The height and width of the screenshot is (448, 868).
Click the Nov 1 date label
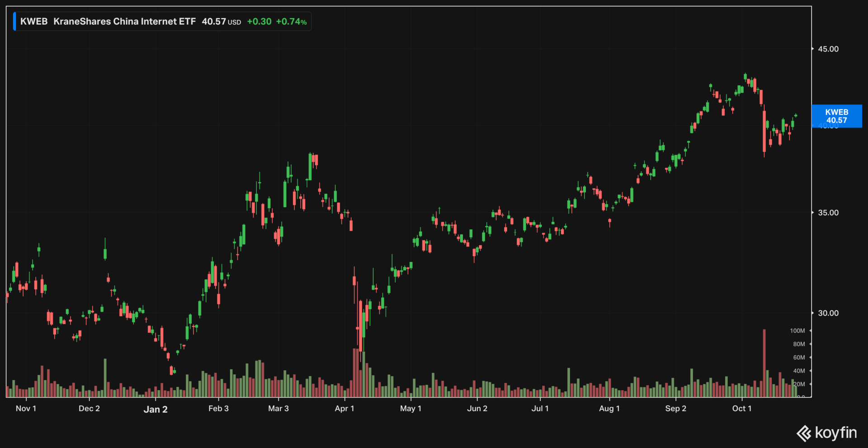coord(26,408)
